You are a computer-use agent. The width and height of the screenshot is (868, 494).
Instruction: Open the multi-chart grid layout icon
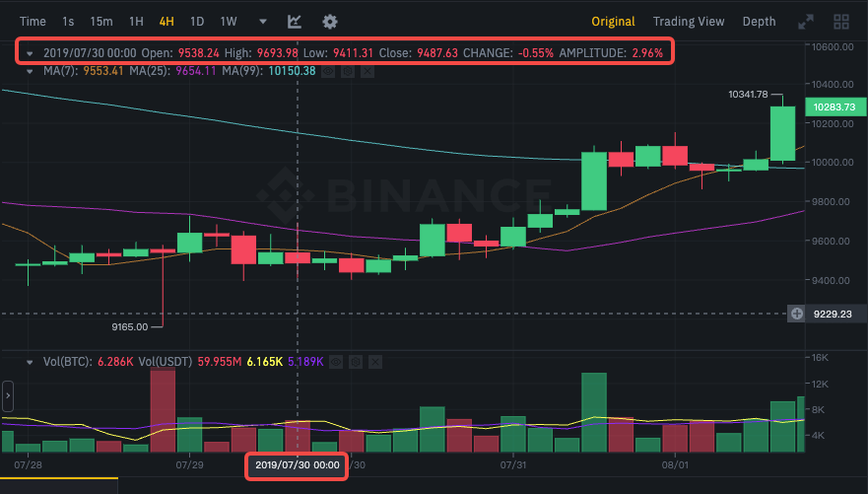(841, 21)
